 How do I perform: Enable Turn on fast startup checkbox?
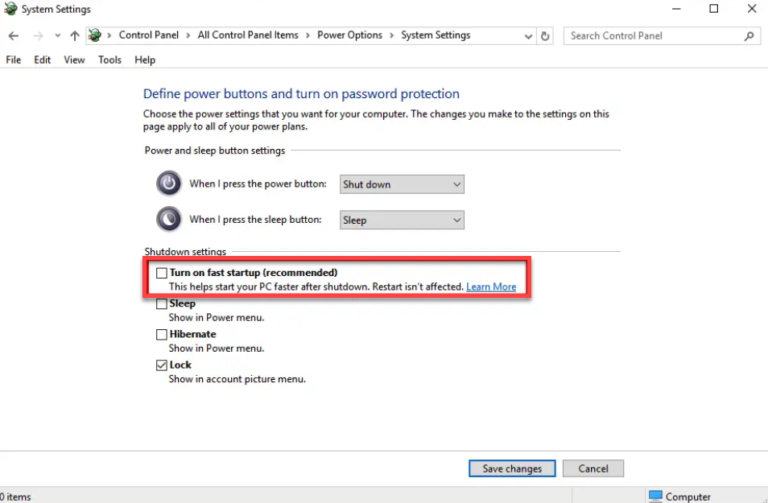pyautogui.click(x=162, y=273)
